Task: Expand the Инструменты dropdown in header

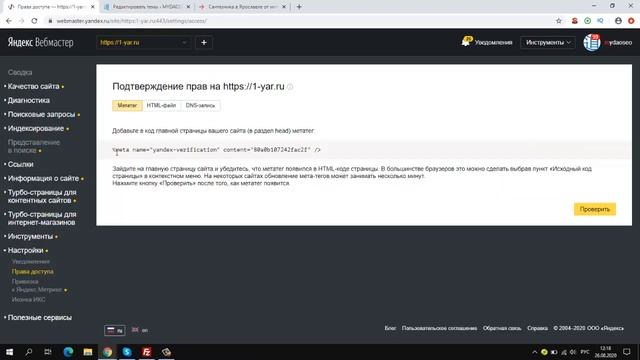Action: click(x=548, y=42)
